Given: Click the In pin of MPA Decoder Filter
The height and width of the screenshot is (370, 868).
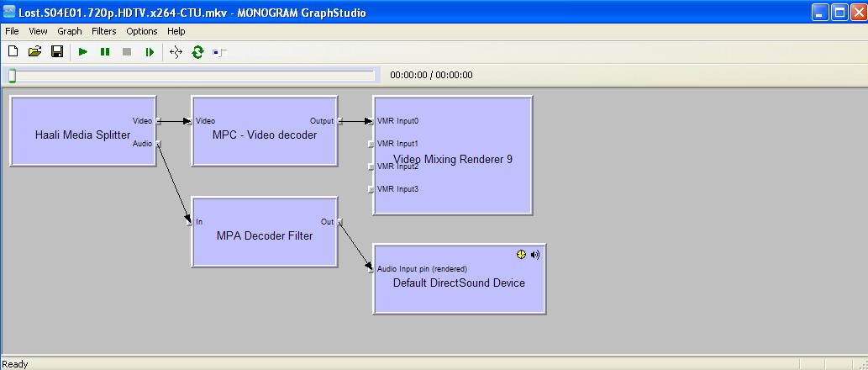Looking at the screenshot, I should click(189, 222).
